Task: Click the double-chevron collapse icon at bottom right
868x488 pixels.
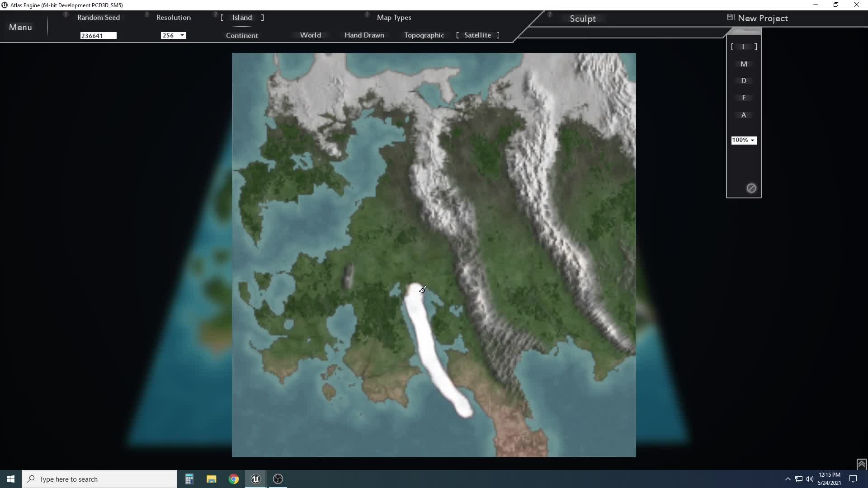Action: pos(861,464)
